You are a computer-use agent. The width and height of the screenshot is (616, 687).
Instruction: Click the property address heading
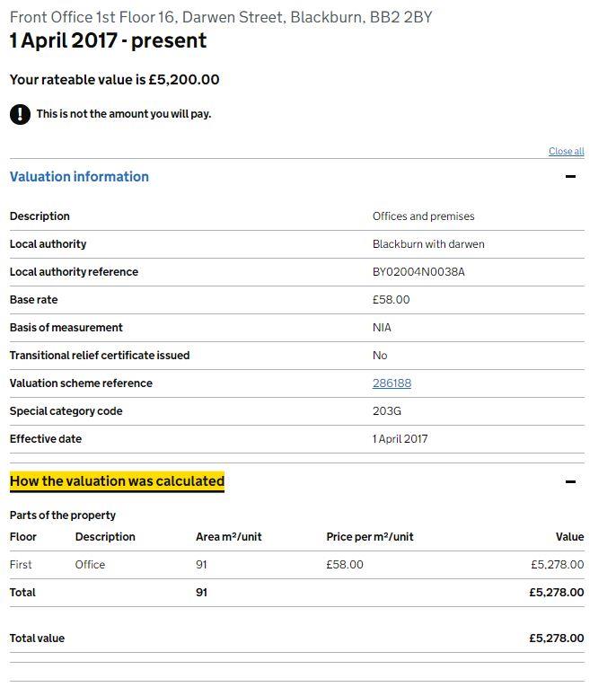(221, 17)
